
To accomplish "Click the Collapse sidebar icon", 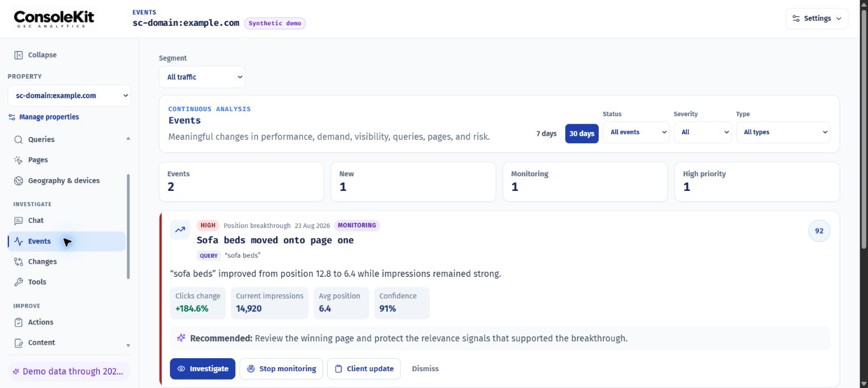I will [19, 55].
